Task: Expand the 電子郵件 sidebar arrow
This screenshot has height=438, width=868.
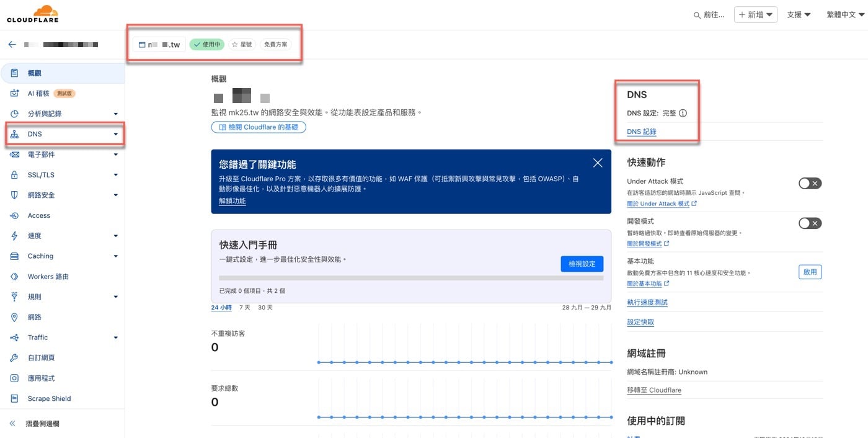Action: tap(116, 154)
